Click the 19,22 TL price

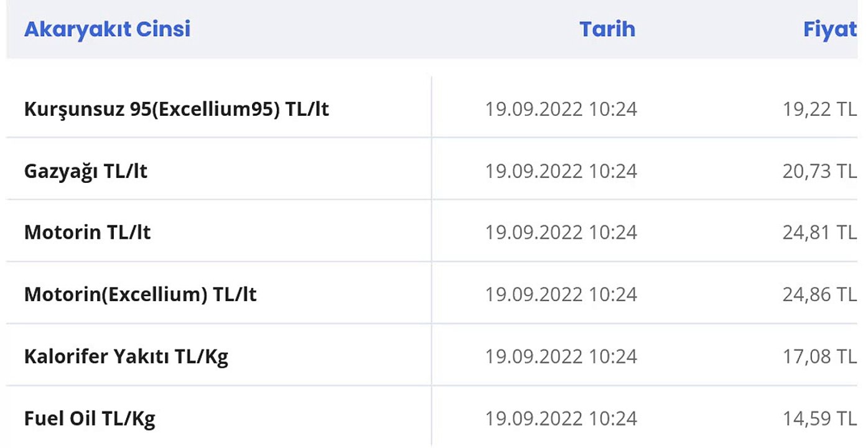[819, 109]
